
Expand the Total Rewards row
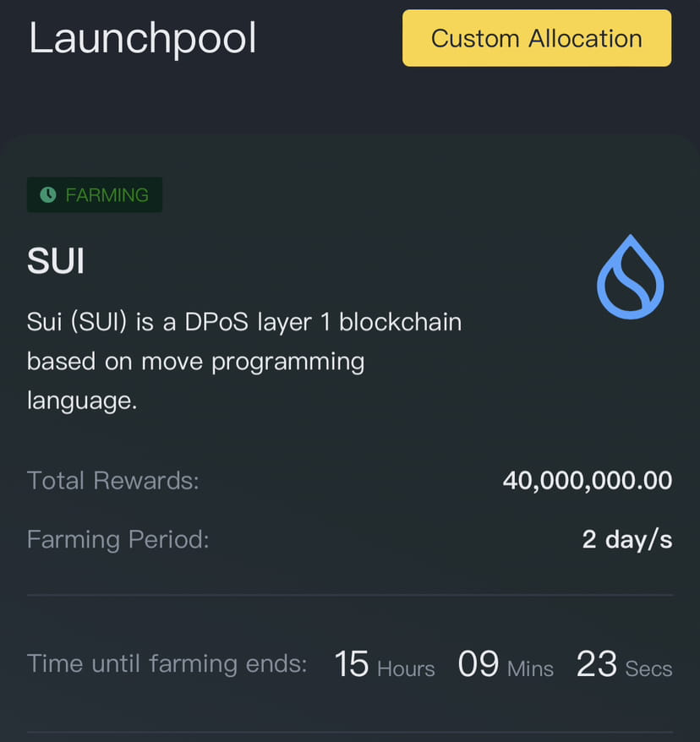click(x=350, y=480)
